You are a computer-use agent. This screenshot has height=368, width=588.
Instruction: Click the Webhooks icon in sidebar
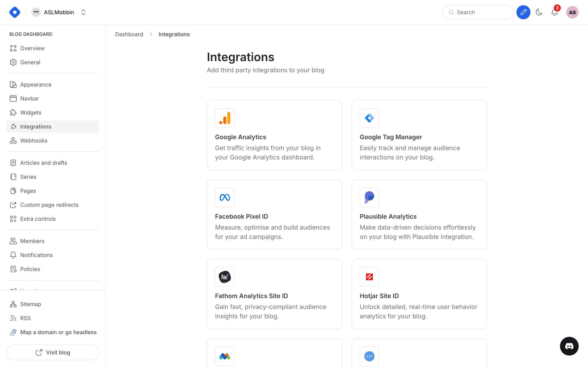(13, 141)
